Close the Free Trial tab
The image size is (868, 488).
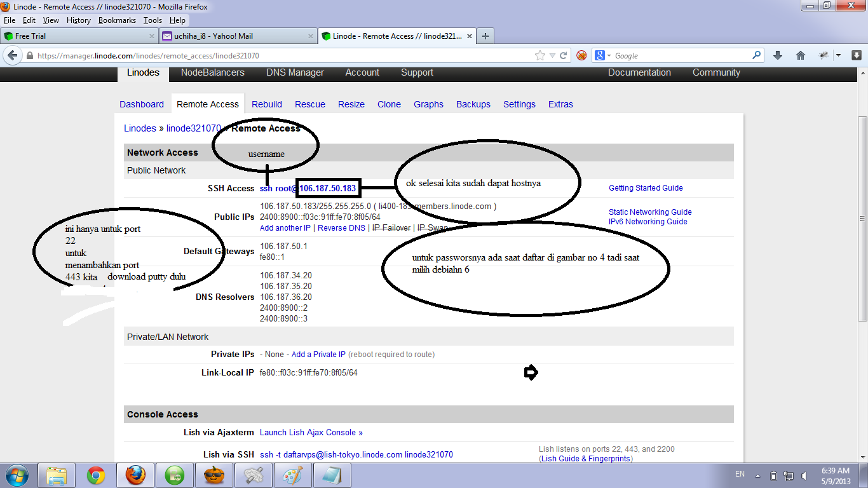pyautogui.click(x=151, y=36)
